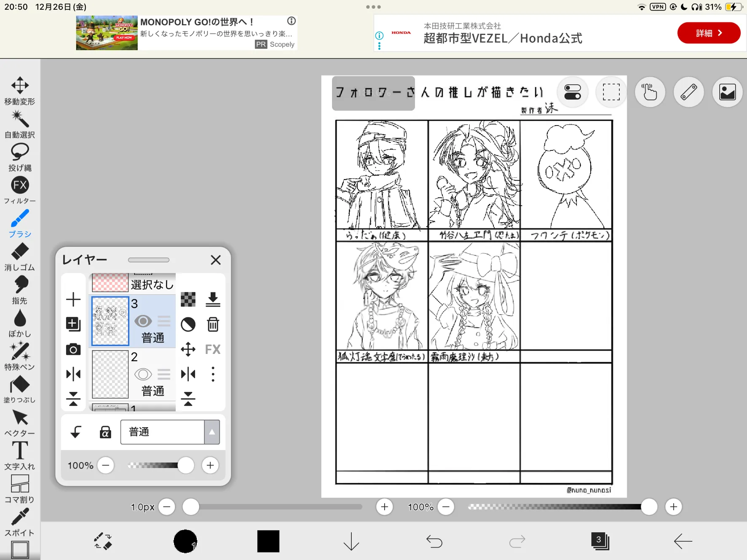The image size is (747, 560).
Task: Tap the 詳細 button on the Honda ad
Action: pyautogui.click(x=709, y=33)
